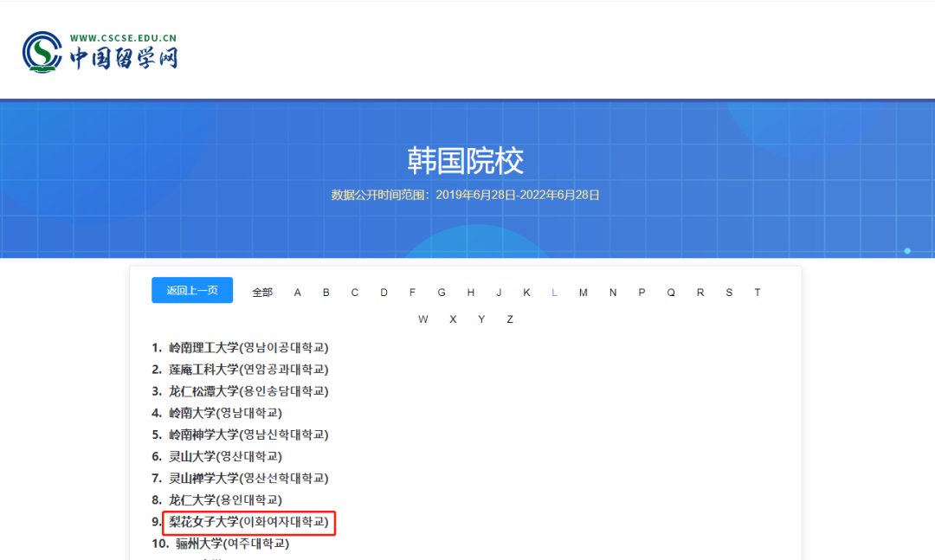Filter universities by letter X
Screen dimensions: 935x560
453,319
